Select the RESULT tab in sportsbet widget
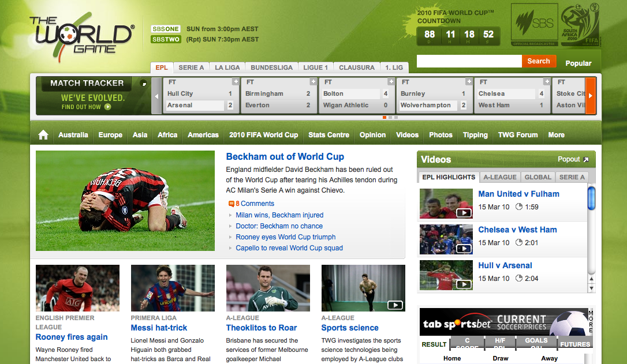Screen dimensions: 627x364 click(x=434, y=344)
